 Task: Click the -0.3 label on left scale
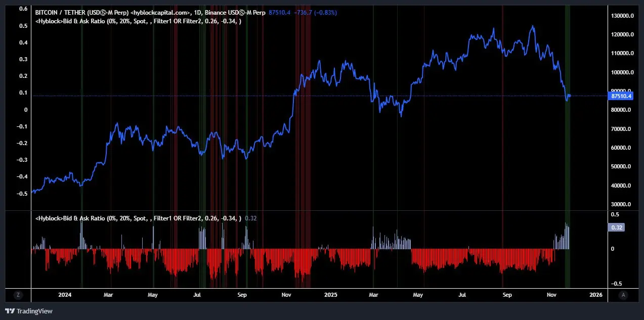click(x=22, y=160)
